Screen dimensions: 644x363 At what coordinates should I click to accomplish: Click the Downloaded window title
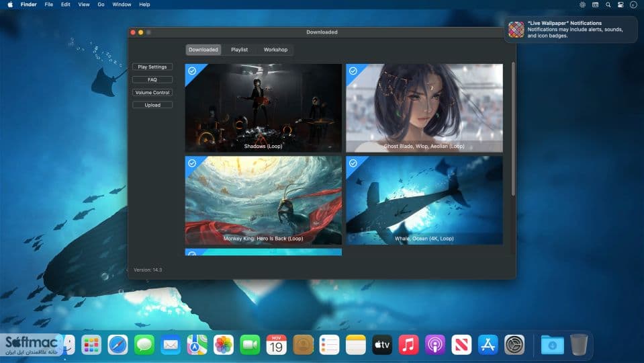click(x=322, y=32)
